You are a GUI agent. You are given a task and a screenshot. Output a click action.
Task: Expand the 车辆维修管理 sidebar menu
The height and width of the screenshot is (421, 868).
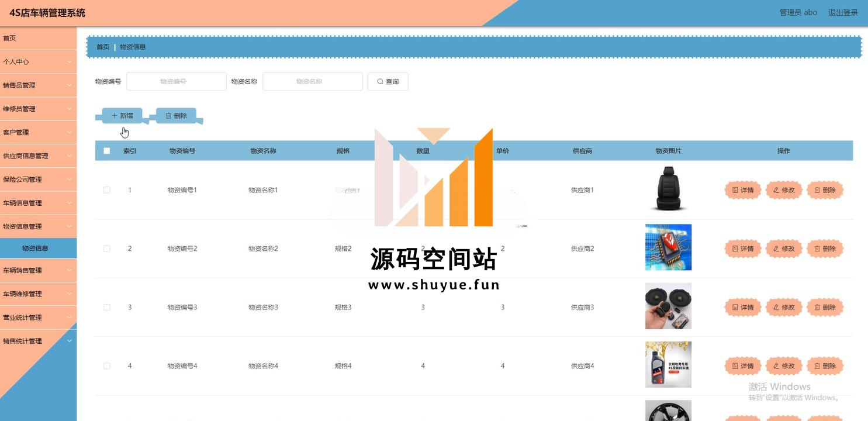click(38, 294)
